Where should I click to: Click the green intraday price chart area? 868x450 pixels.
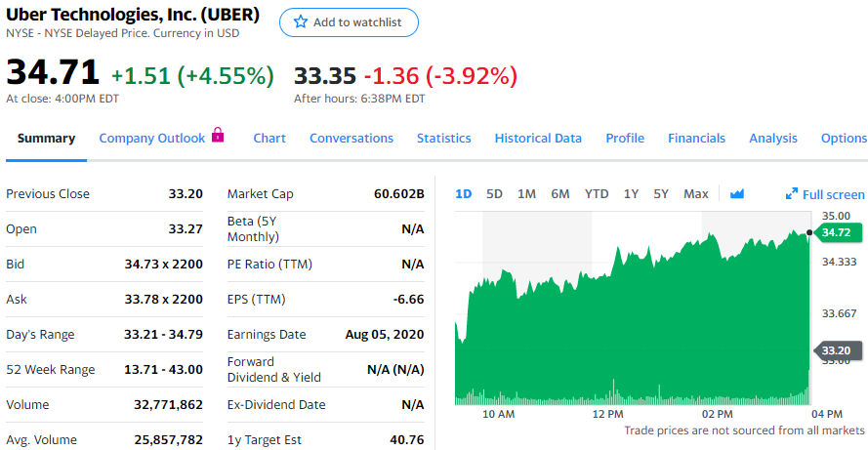(635, 332)
